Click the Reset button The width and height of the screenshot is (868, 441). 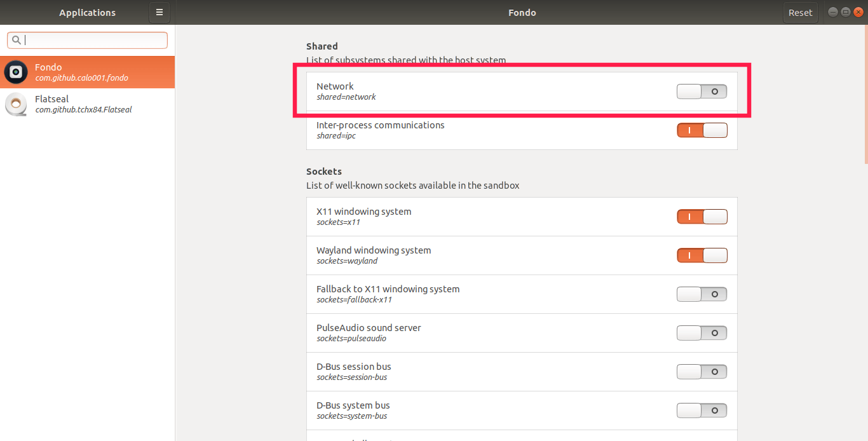pyautogui.click(x=800, y=12)
